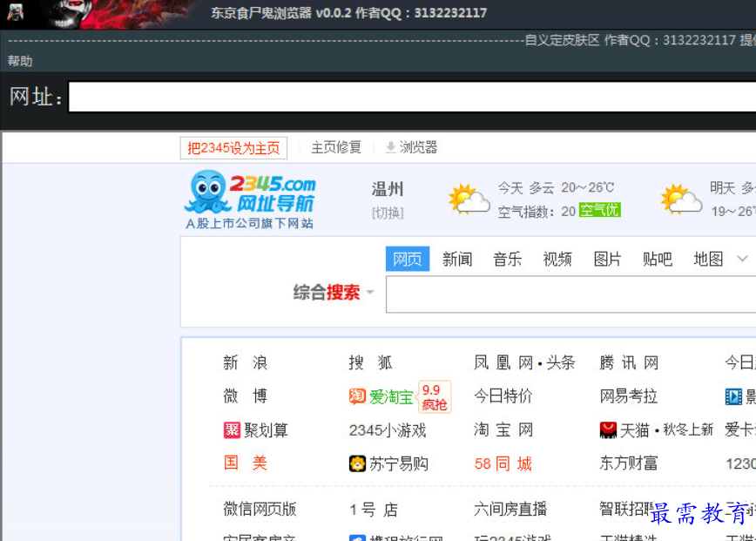The width and height of the screenshot is (756, 541).
Task: Open 微信网页版 link
Action: point(260,509)
